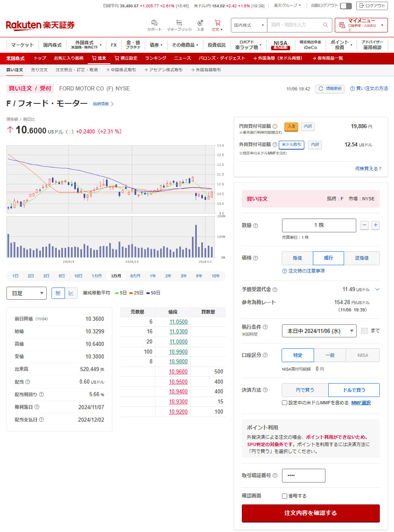Check 設定中の米ドルMMFを含める checkbox
This screenshot has width=394, height=532.
285,403
